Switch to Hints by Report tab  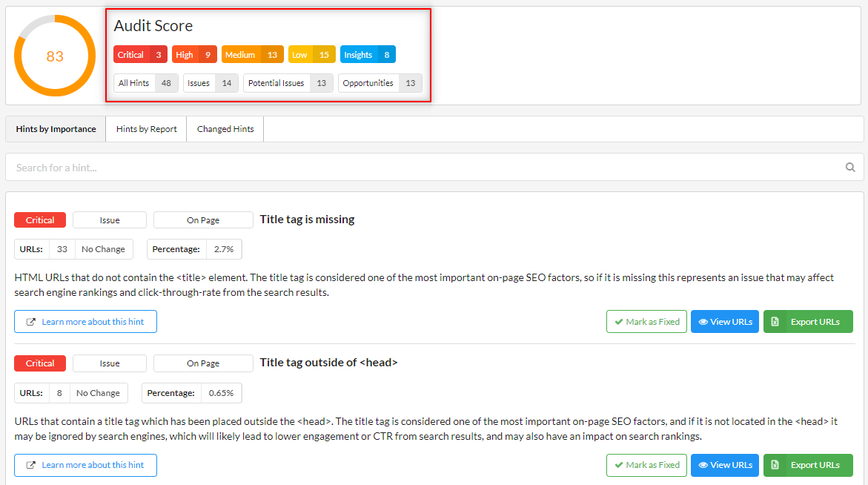click(147, 129)
